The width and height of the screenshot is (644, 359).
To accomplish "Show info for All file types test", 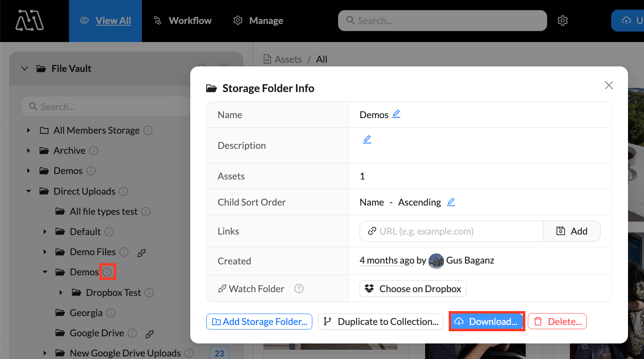I will pyautogui.click(x=146, y=211).
